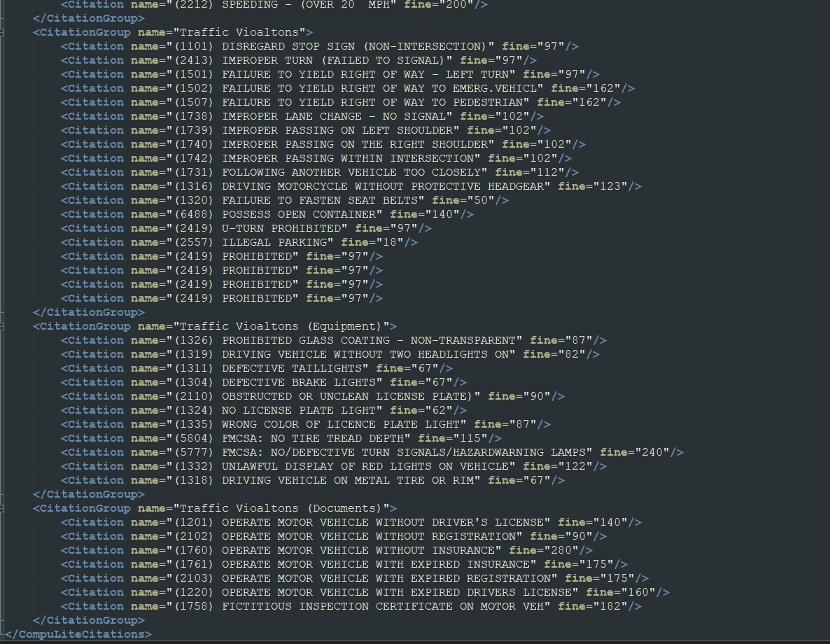The height and width of the screenshot is (644, 830).
Task: Collapse the "Traffic Vioaltons" CitationGroup fold marker
Action: (3, 32)
